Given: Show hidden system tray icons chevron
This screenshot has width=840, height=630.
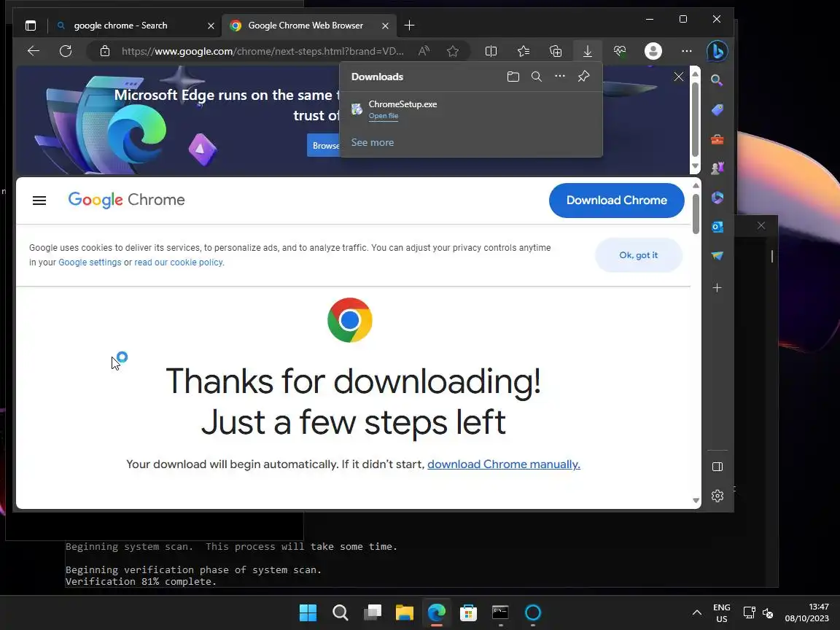Looking at the screenshot, I should (696, 612).
